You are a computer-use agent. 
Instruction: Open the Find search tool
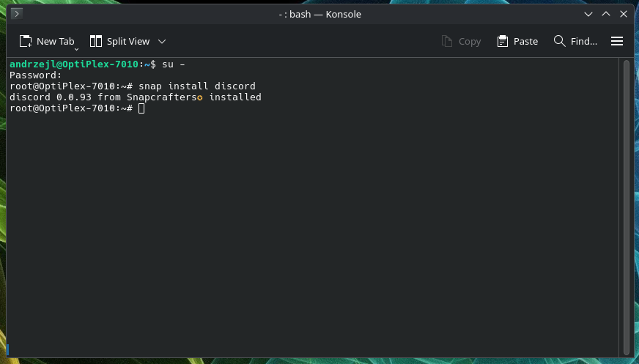(575, 41)
